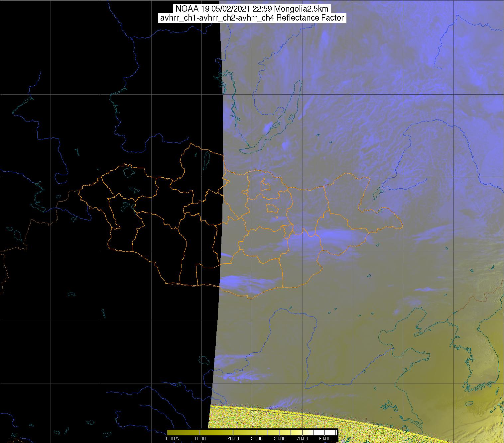Click the Uvs lake in northwestern Mongolia

(x=129, y=171)
